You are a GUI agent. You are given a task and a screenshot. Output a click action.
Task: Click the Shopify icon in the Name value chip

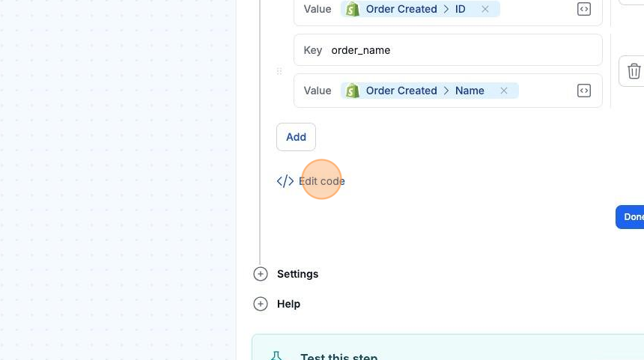(x=352, y=91)
